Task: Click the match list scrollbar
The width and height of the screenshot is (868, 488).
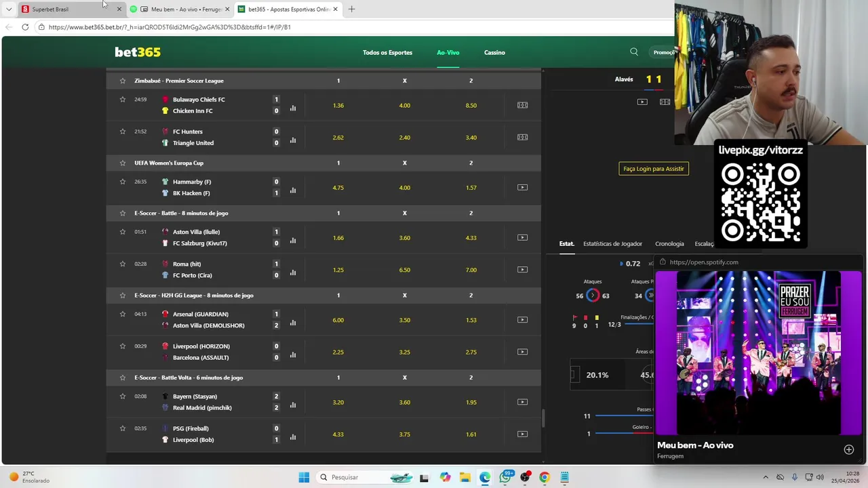Action: (x=543, y=418)
